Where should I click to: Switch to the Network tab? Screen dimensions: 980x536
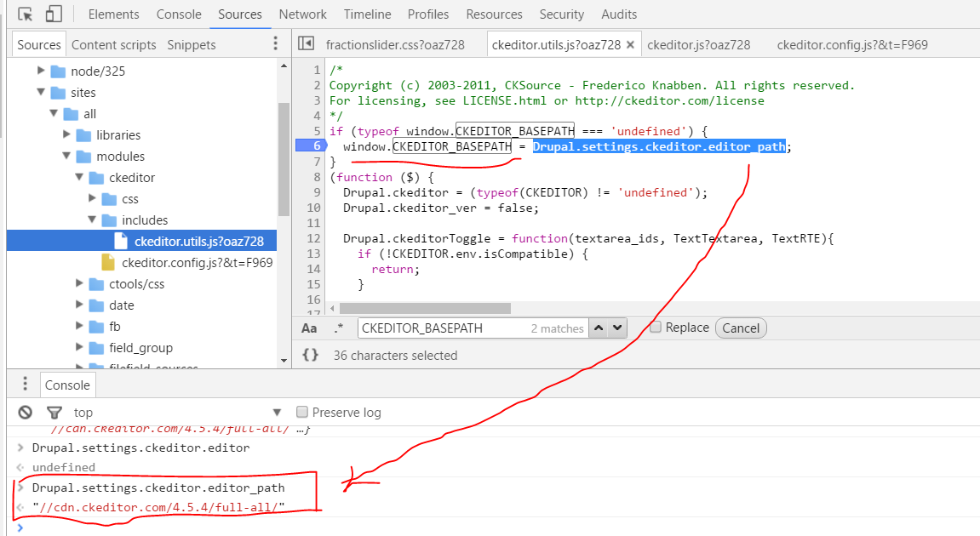pos(302,14)
